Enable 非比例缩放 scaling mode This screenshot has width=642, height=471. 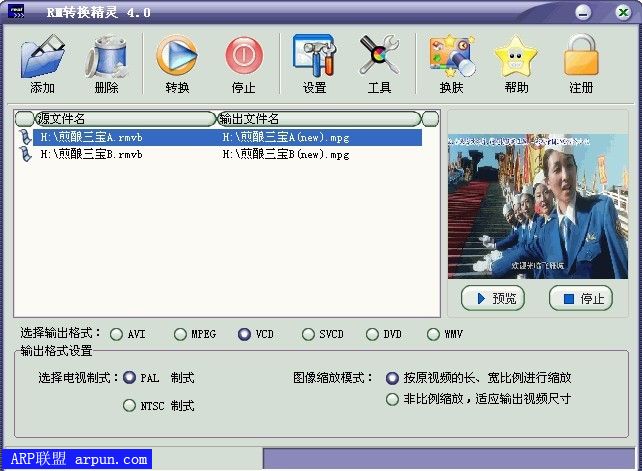392,400
